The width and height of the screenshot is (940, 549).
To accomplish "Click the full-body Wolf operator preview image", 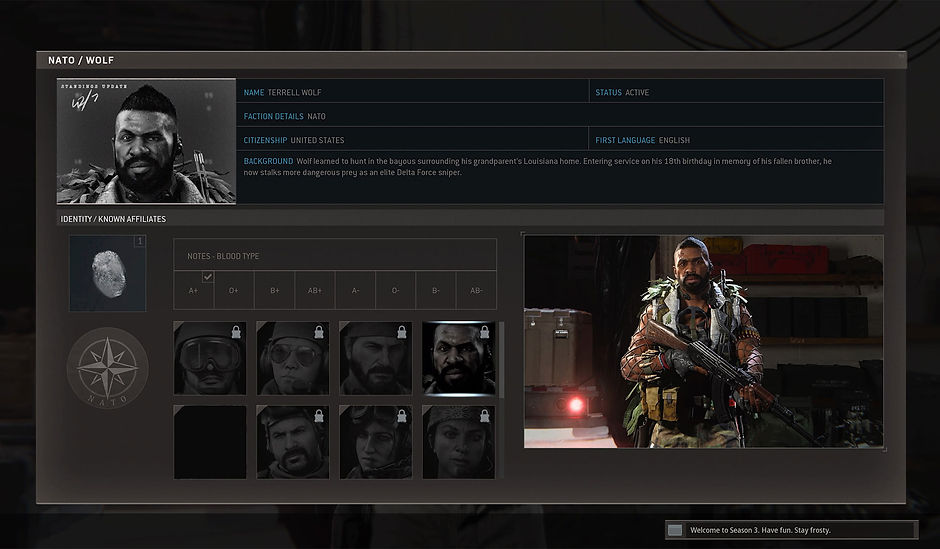I will coord(704,342).
